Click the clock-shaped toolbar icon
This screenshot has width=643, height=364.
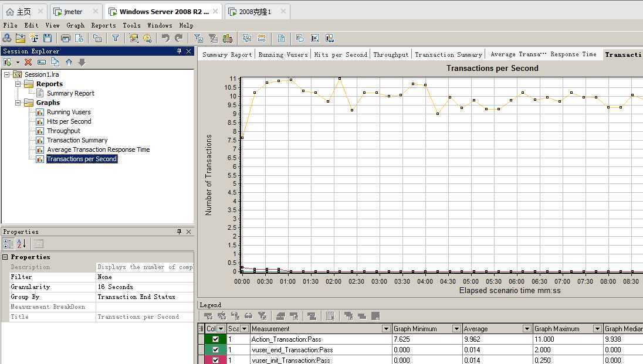tap(147, 38)
